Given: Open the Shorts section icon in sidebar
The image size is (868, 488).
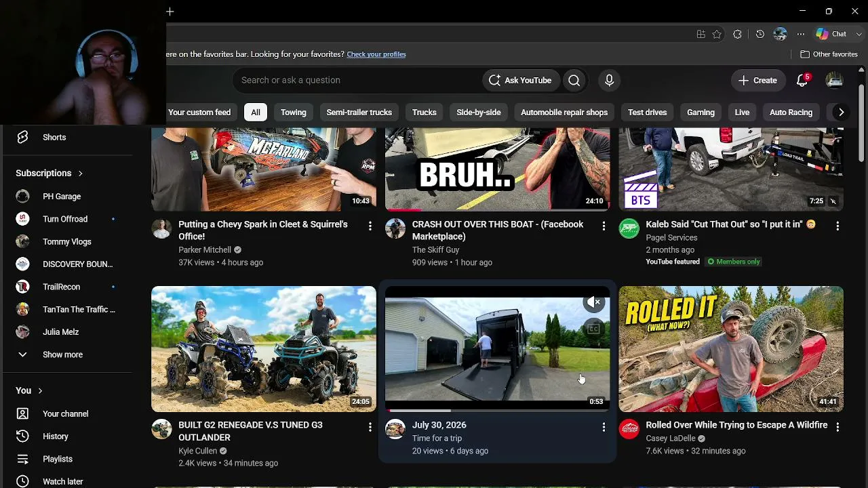Looking at the screenshot, I should (22, 137).
